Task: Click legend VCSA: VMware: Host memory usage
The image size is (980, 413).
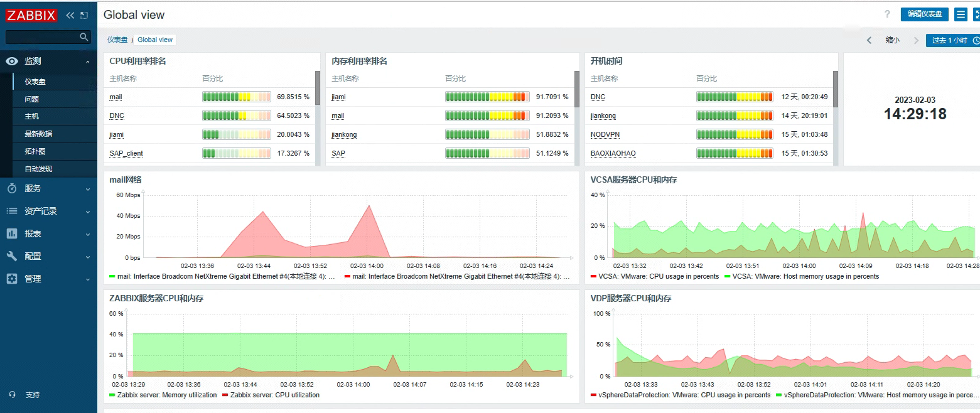Action: [x=805, y=276]
